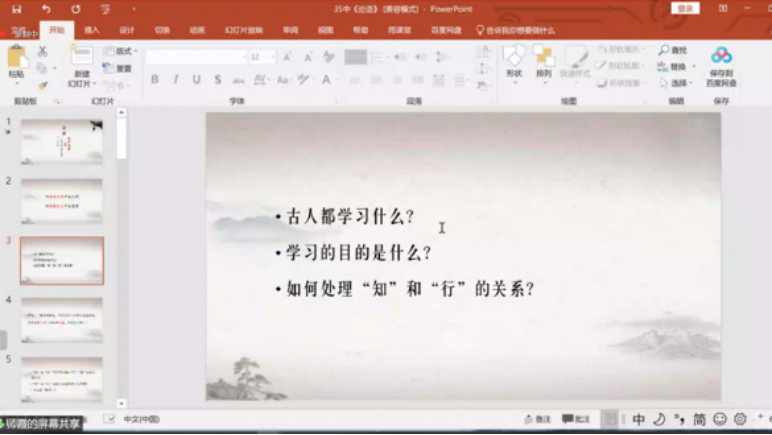Click the 登录 sign-in button
Screen dimensions: 772x435
[x=685, y=8]
